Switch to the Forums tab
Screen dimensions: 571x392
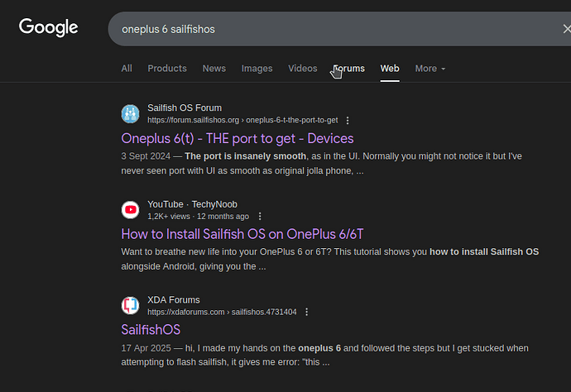coord(349,69)
